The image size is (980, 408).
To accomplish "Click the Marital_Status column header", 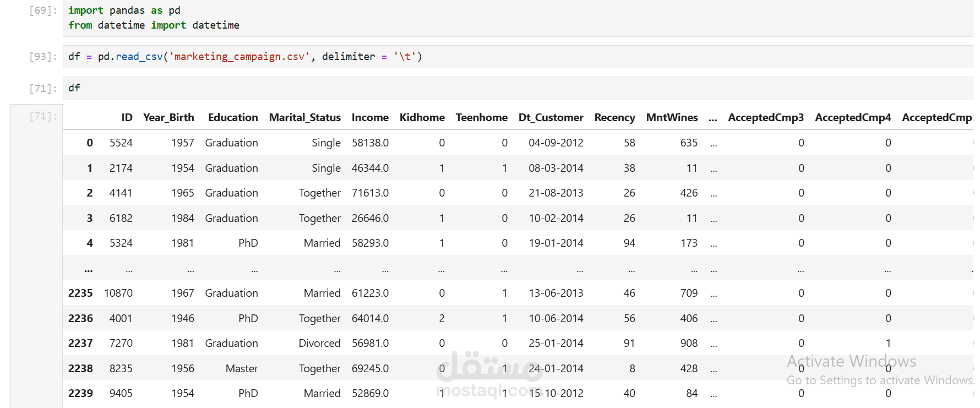I will coord(305,117).
